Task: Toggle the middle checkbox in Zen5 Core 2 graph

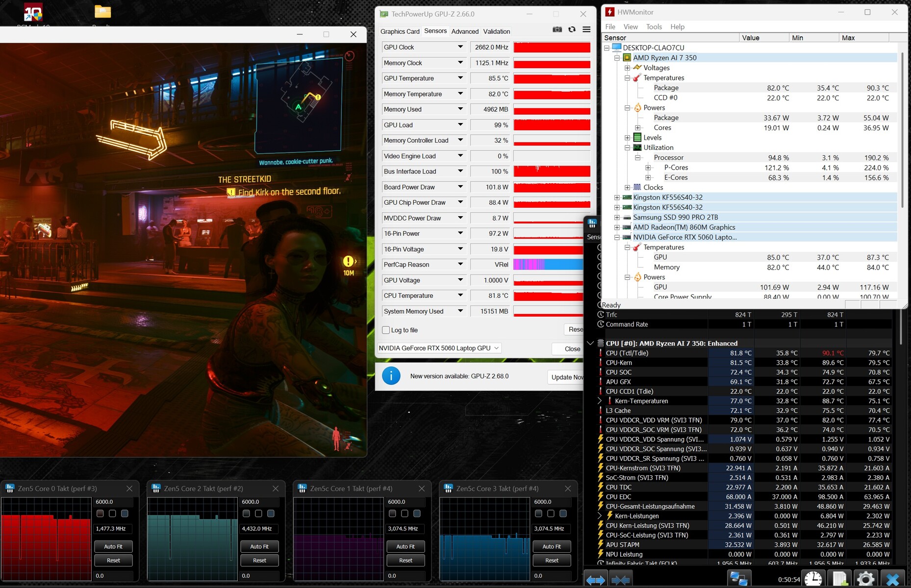Action: coord(258,514)
